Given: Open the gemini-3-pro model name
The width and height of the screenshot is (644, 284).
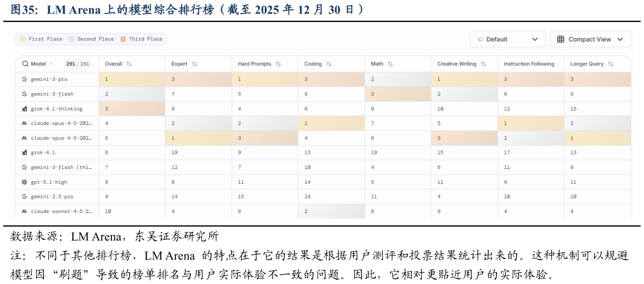Looking at the screenshot, I should 49,80.
